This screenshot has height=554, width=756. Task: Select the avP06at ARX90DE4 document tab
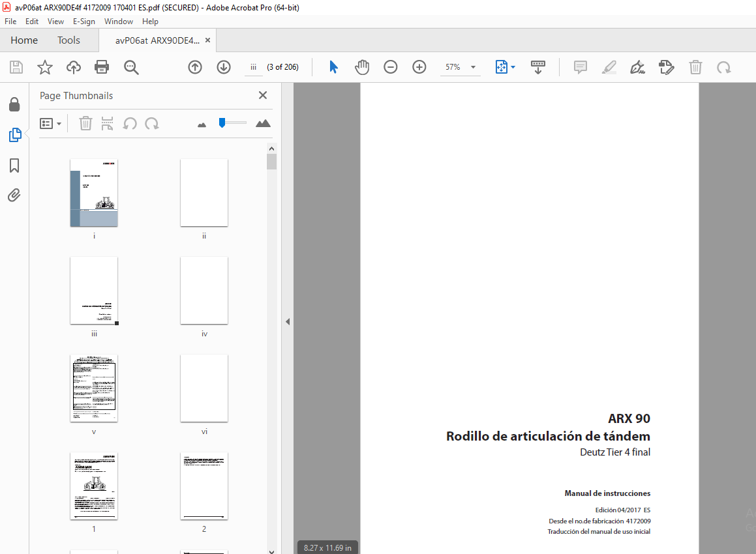(x=157, y=40)
